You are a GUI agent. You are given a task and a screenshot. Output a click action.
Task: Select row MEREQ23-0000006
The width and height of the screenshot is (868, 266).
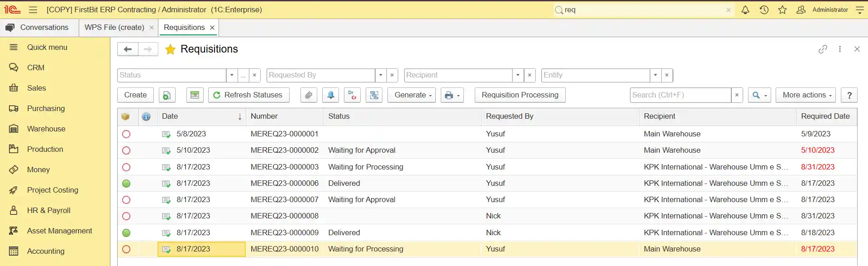[487, 184]
